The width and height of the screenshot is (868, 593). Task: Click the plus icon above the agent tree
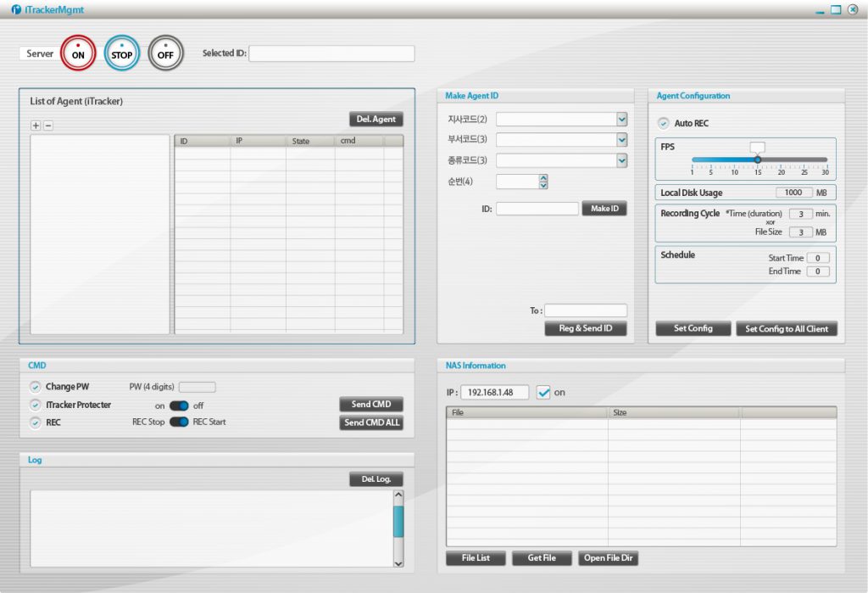click(35, 125)
